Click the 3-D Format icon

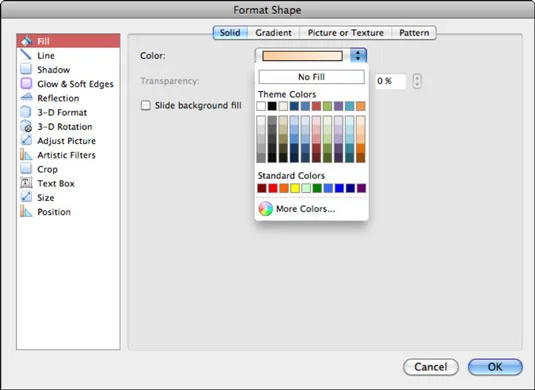(26, 112)
